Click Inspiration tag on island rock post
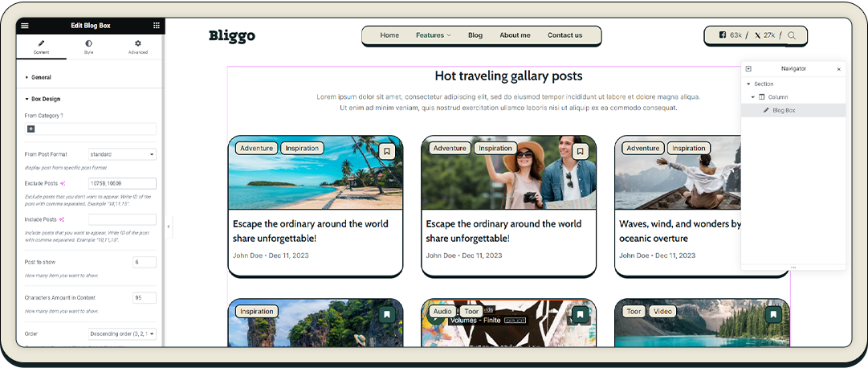Screen dimensions: 868x368 [256, 312]
